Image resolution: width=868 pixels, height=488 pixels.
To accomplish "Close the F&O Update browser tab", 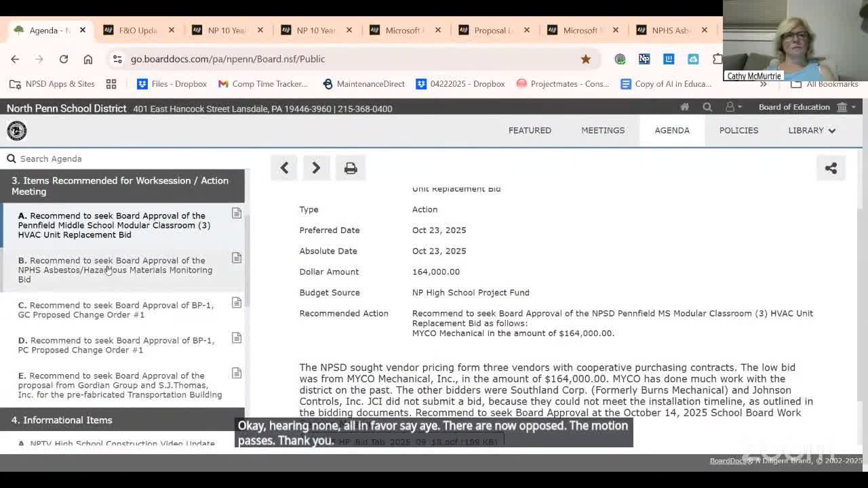I will (172, 30).
